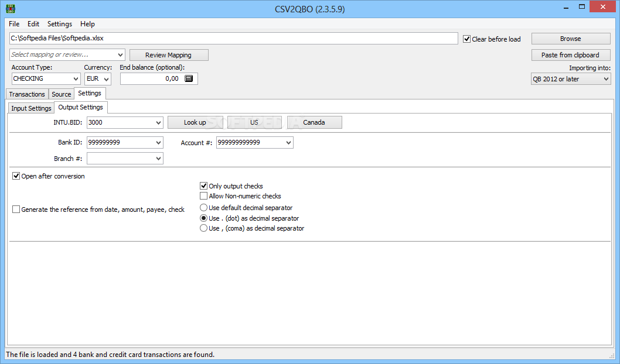620x364 pixels.
Task: Click Paste from clipboard button
Action: [x=571, y=55]
